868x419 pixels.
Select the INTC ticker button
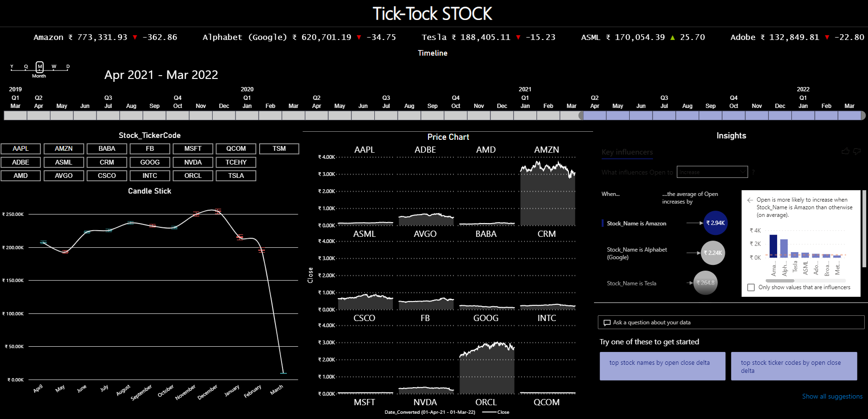[150, 175]
